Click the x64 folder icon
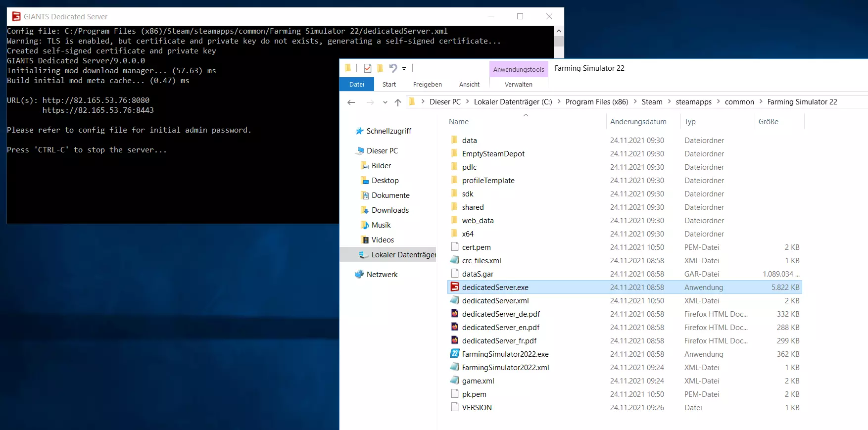This screenshot has width=868, height=430. [454, 234]
